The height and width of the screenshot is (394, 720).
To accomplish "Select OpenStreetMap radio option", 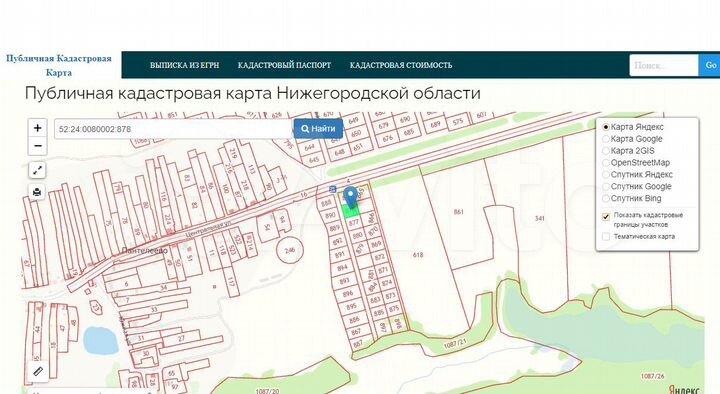I will pos(606,163).
